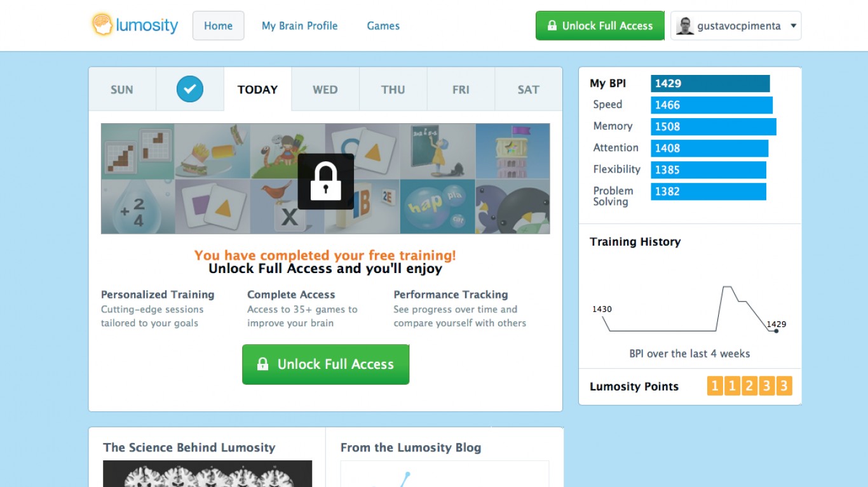The height and width of the screenshot is (487, 868).
Task: Click 'From the Lumosity Blog' heading
Action: [410, 448]
